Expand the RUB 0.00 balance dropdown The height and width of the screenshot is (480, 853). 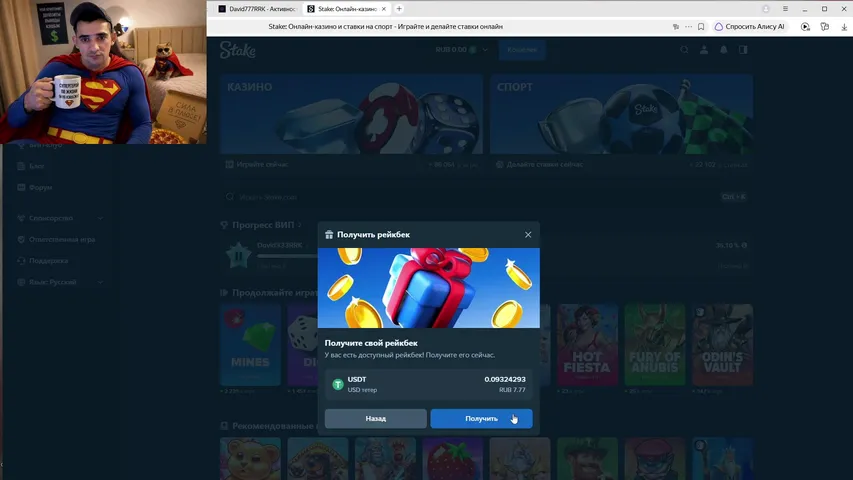[461, 50]
